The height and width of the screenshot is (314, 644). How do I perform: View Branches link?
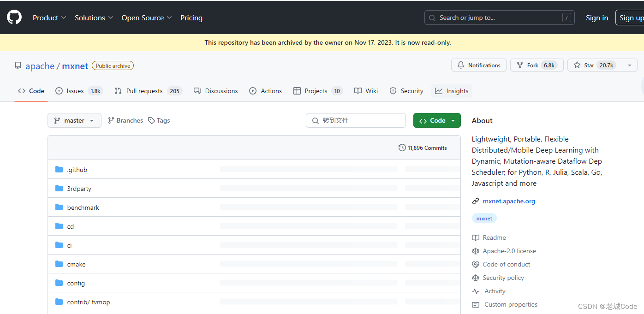point(125,120)
